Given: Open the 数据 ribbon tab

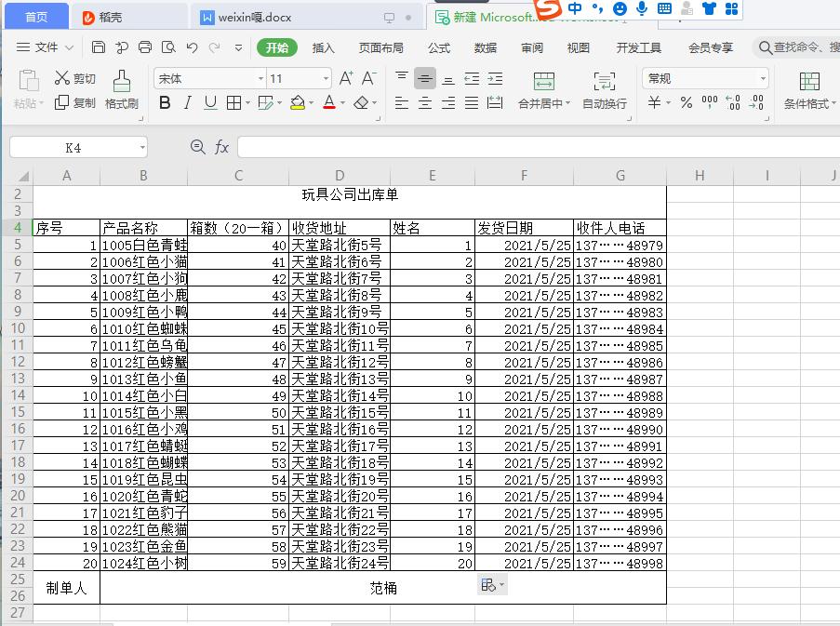Looking at the screenshot, I should point(485,47).
